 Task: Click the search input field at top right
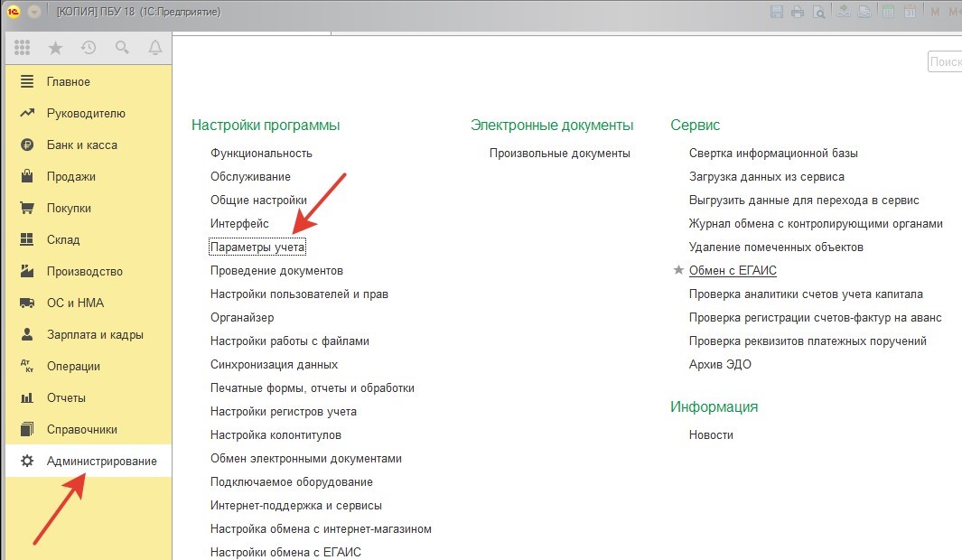click(945, 62)
